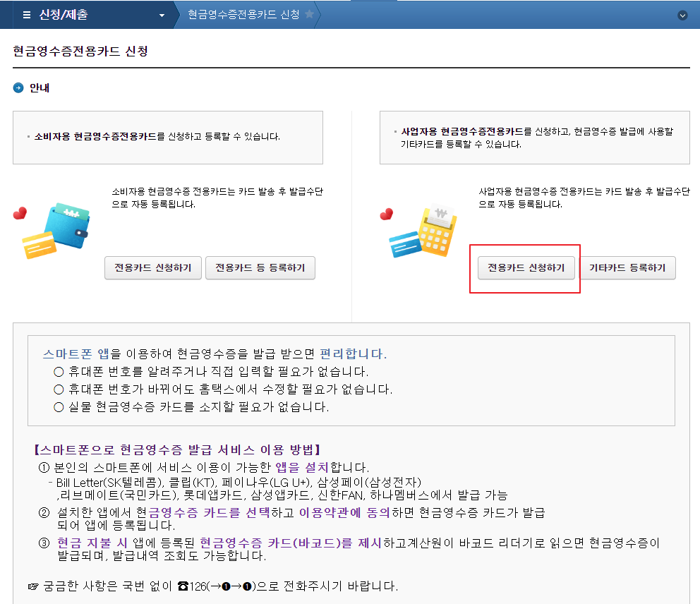Image resolution: width=700 pixels, height=604 pixels.
Task: Click the red-highlighted 전용카드 신청하기 button
Action: pyautogui.click(x=524, y=267)
